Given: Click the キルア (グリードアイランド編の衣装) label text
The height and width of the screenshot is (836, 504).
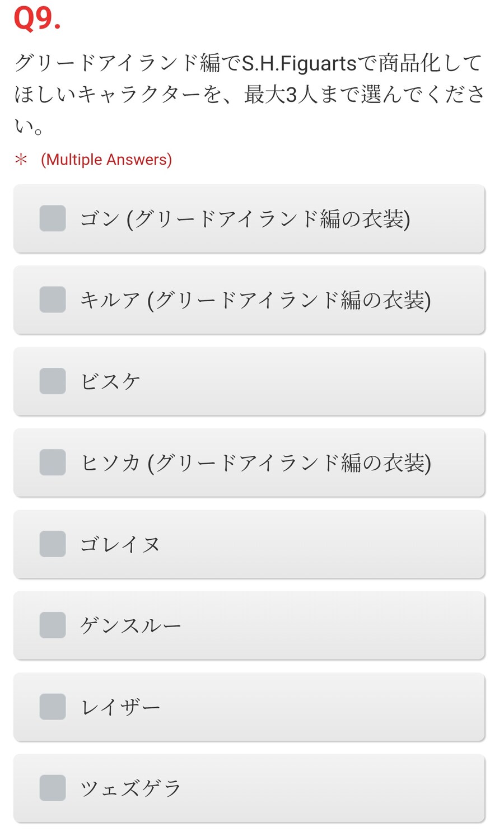Looking at the screenshot, I should tap(255, 300).
